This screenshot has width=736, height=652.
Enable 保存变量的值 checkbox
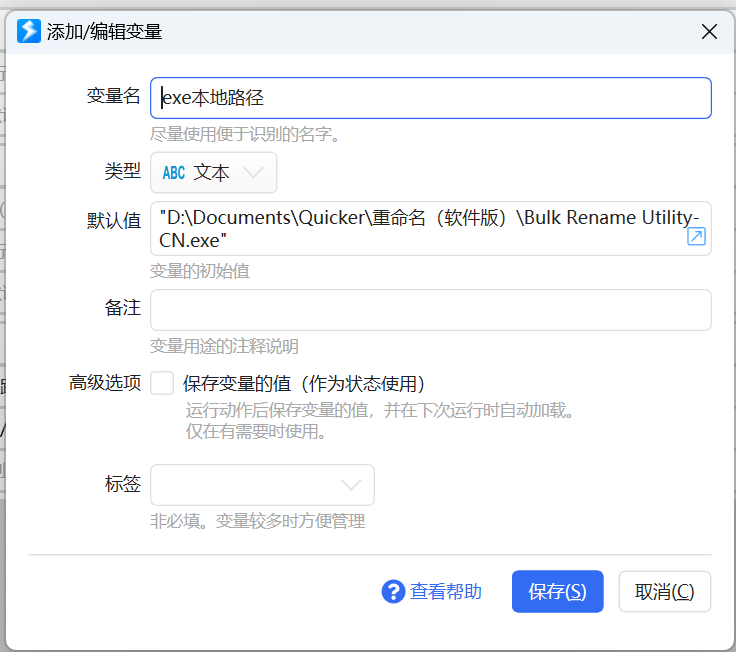[x=162, y=383]
